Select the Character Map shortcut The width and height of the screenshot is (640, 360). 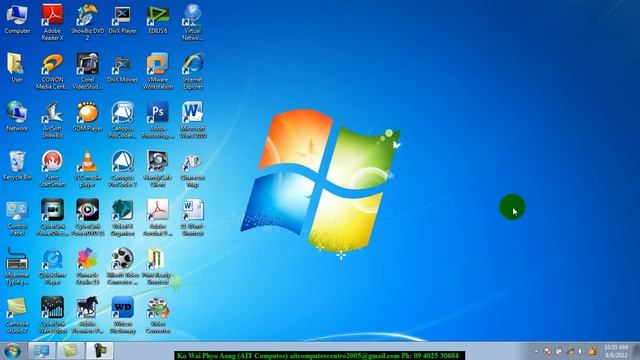193,169
